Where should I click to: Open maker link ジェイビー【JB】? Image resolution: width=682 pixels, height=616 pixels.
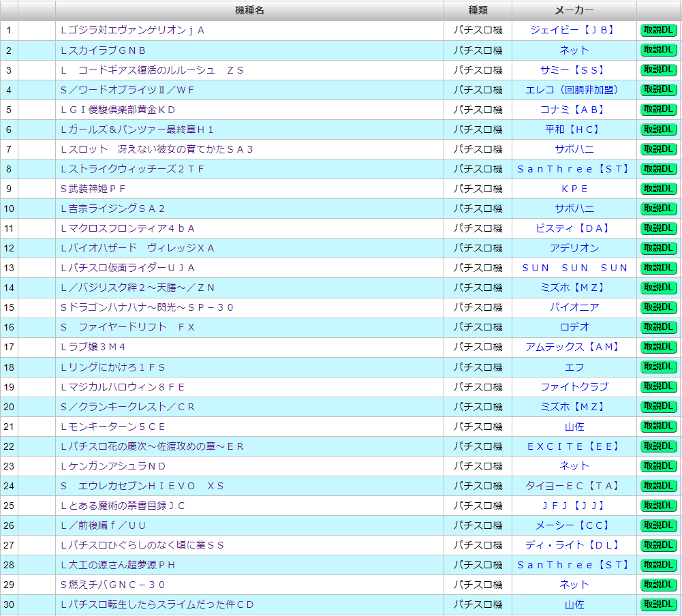tap(574, 31)
